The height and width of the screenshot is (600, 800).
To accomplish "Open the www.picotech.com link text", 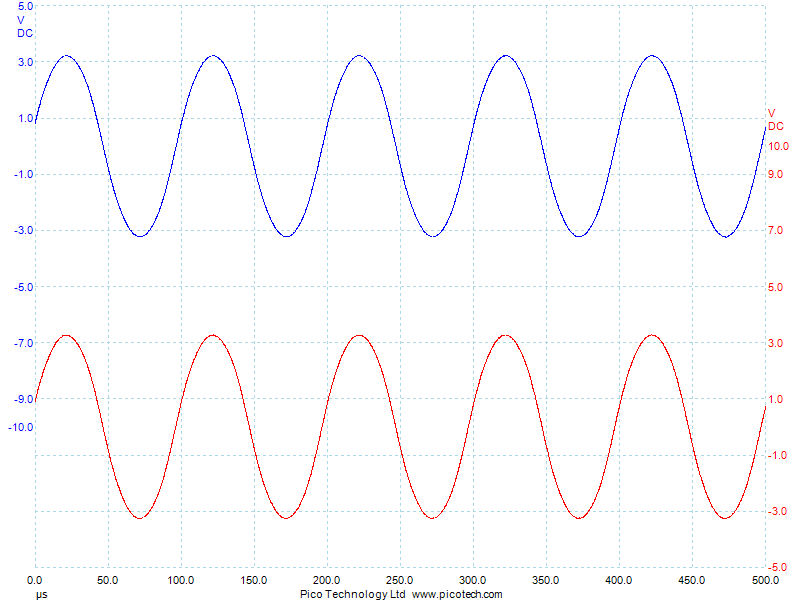I will (x=457, y=594).
